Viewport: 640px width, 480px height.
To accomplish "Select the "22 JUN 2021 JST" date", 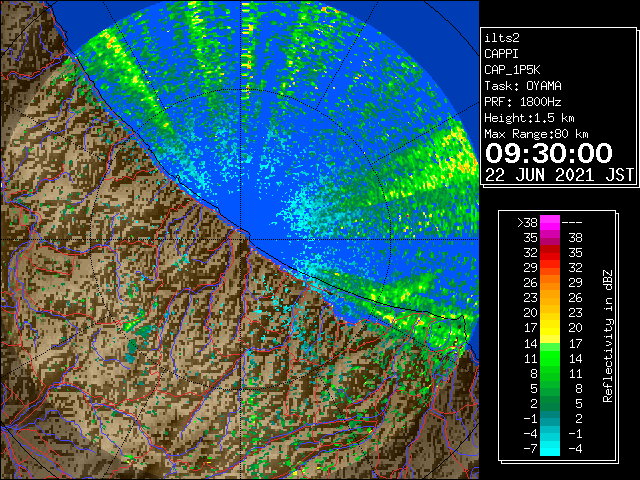I will [x=559, y=175].
